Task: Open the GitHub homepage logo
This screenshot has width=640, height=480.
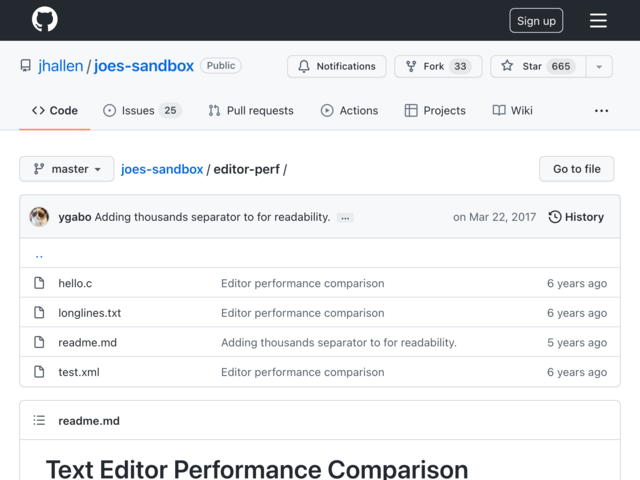Action: 44,20
